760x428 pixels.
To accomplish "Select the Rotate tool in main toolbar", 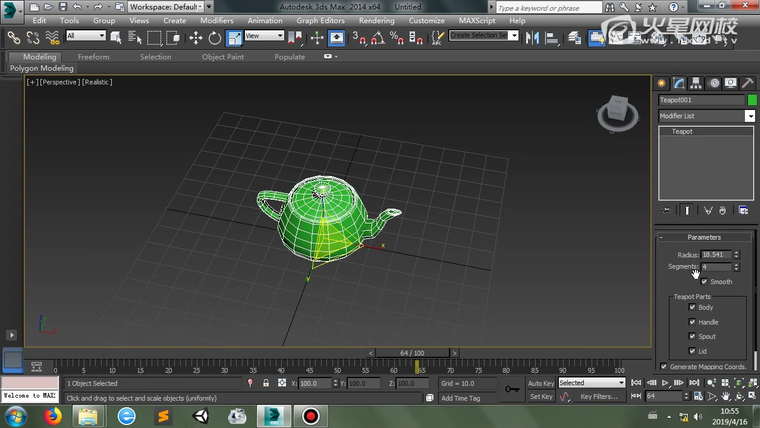I will [x=214, y=38].
